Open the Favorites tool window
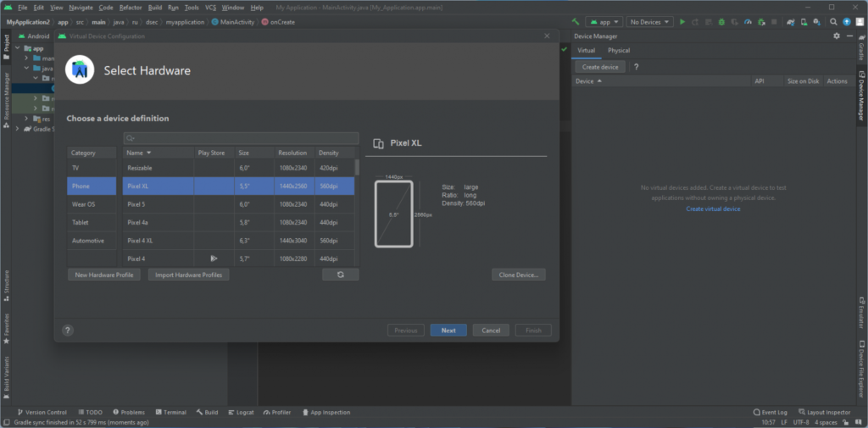Image resolution: width=868 pixels, height=428 pixels. (x=6, y=328)
